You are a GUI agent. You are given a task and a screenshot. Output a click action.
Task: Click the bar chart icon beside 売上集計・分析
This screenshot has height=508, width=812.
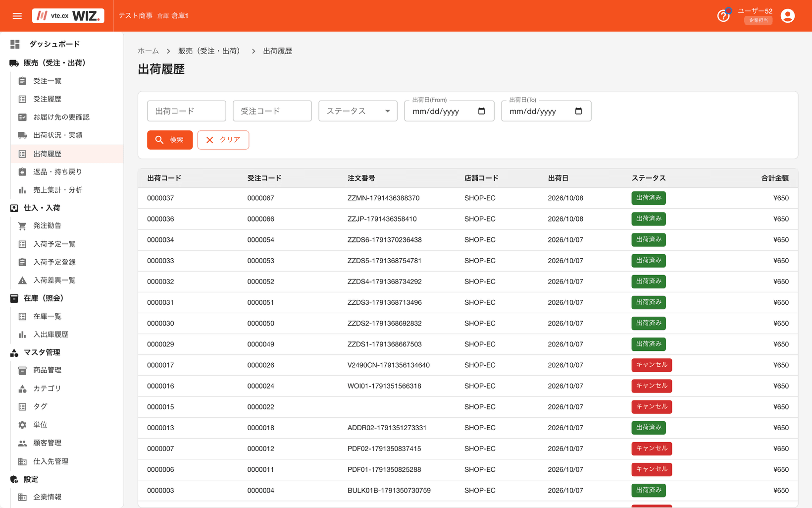[x=22, y=190]
